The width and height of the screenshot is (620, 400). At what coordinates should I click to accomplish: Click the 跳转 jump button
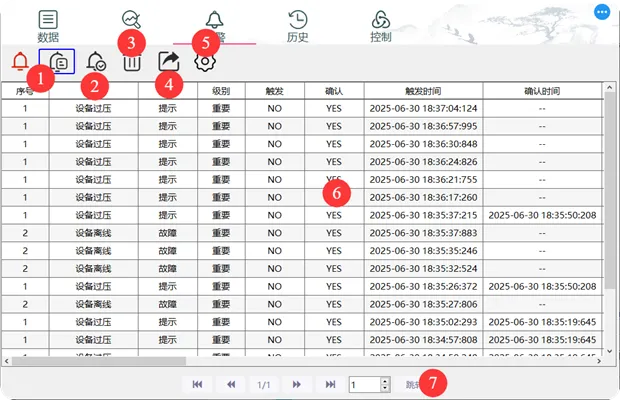click(414, 385)
